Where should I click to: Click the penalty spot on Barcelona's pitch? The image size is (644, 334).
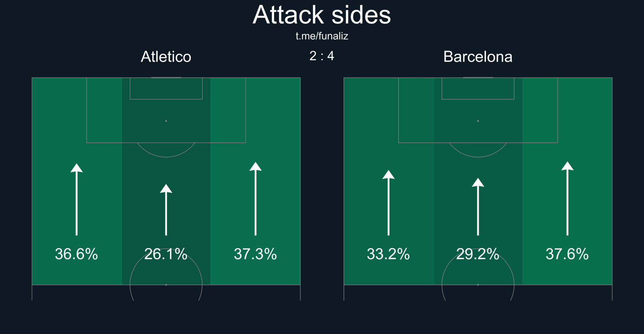(478, 121)
